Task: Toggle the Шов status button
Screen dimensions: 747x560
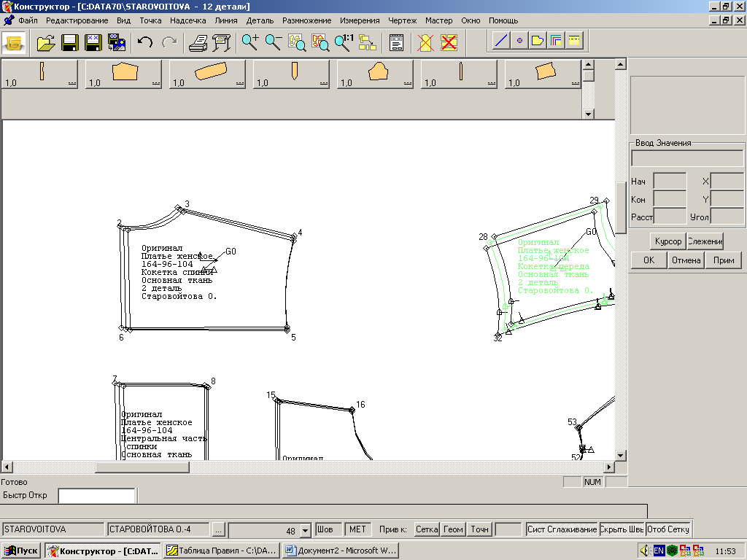Action: point(329,529)
